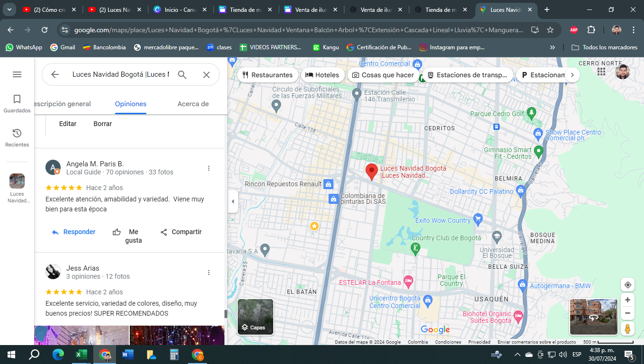The width and height of the screenshot is (644, 364).
Task: Go back using the search arrow
Action: (x=55, y=74)
